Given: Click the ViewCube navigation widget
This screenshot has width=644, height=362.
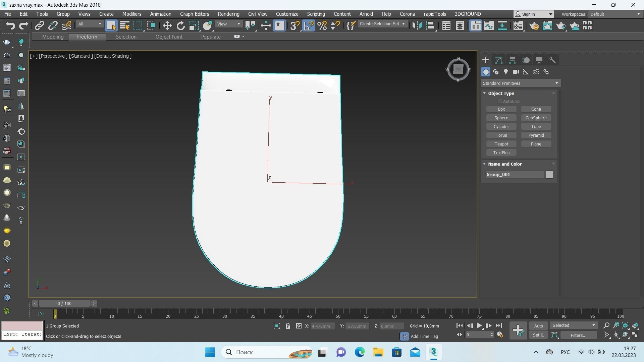Looking at the screenshot, I should click(x=458, y=70).
